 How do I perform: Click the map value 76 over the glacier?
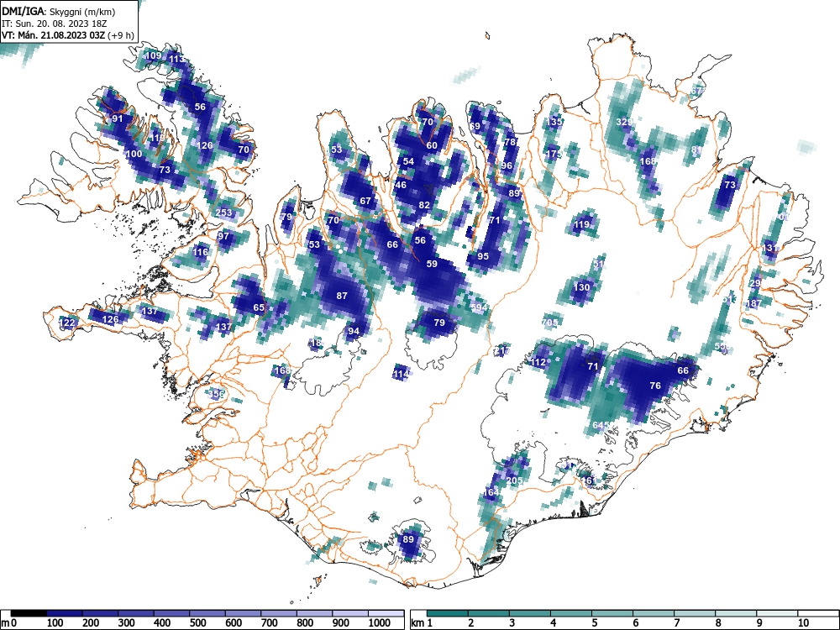coord(655,386)
